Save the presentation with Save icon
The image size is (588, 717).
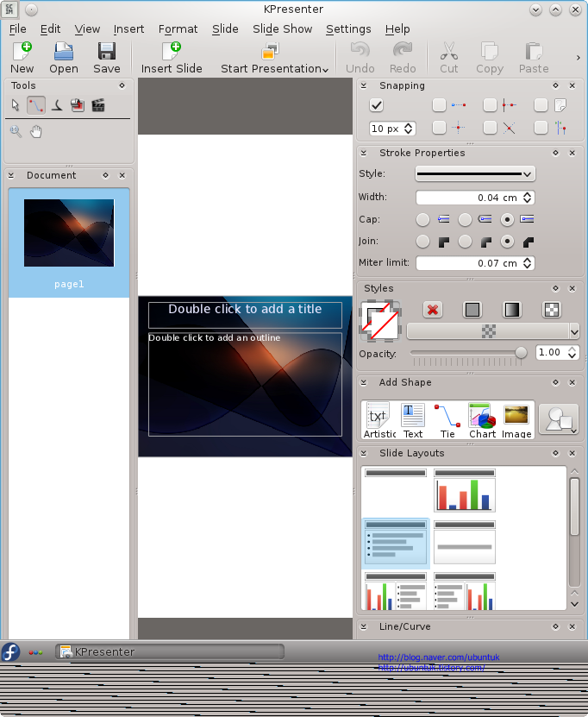[106, 58]
